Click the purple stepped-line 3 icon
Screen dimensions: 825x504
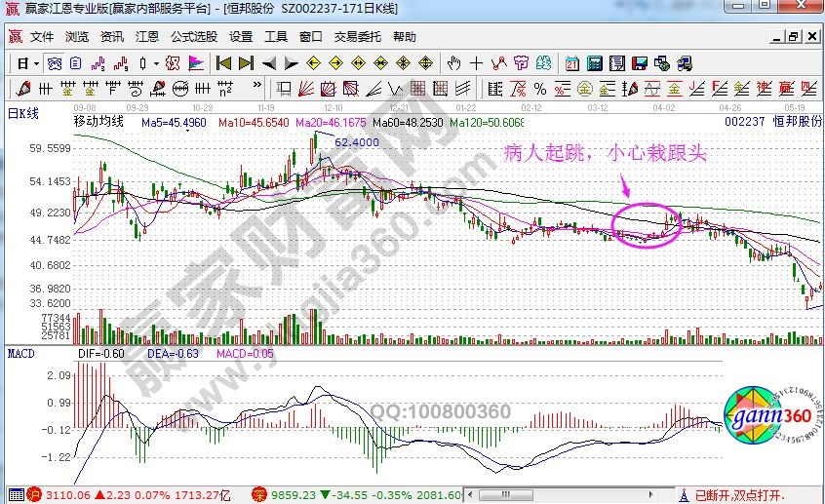(x=98, y=63)
